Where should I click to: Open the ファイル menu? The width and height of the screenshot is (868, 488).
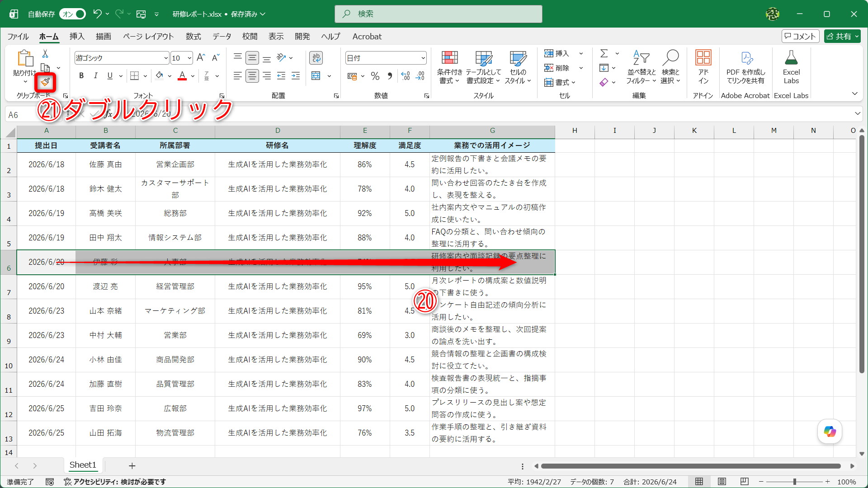18,37
